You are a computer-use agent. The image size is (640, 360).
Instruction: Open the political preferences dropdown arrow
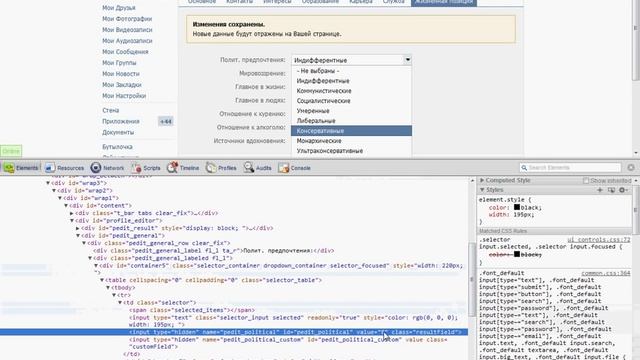tap(407, 60)
